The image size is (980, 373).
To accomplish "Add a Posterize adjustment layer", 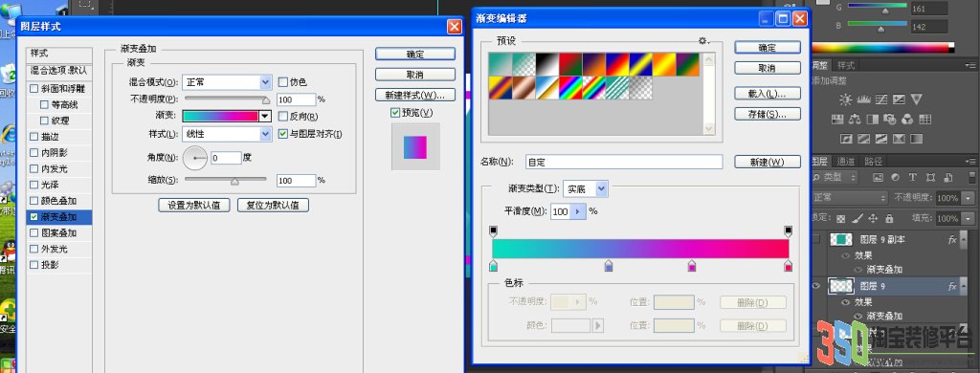I will click(864, 138).
